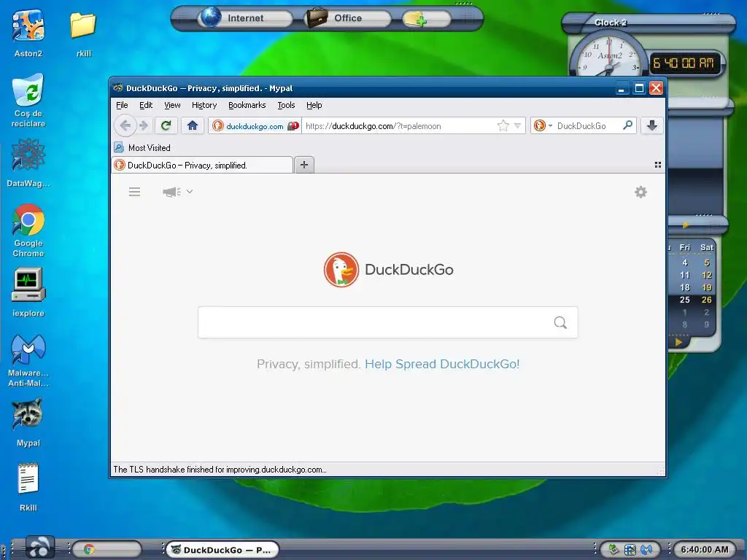Expand the megaphone announcements dropdown
This screenshot has width=747, height=560.
(178, 192)
